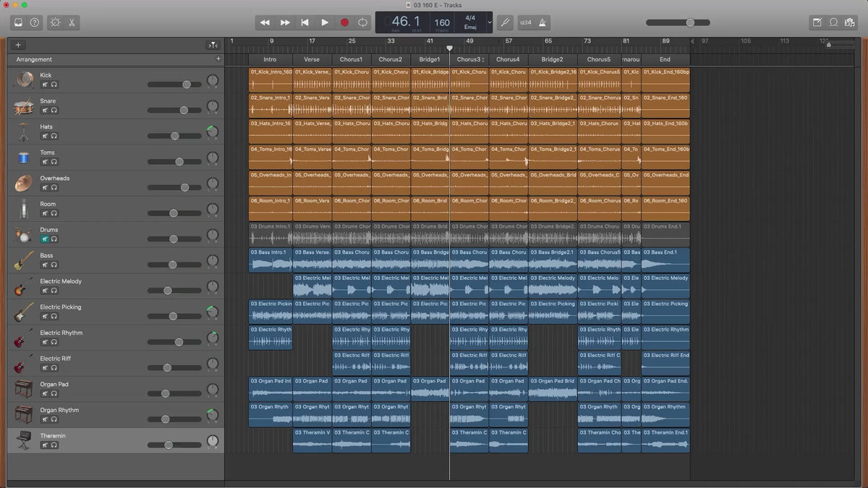Open the Library panel button
Viewport: 868px width, 488px height.
click(x=18, y=22)
